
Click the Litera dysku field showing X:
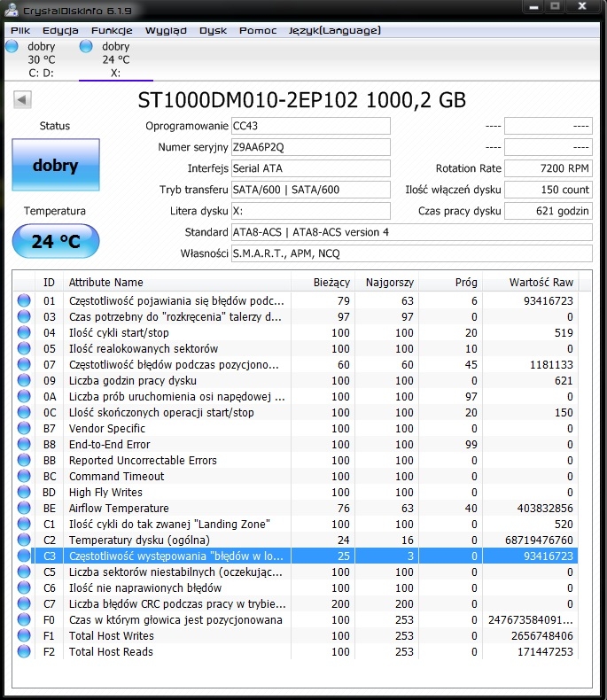point(311,211)
